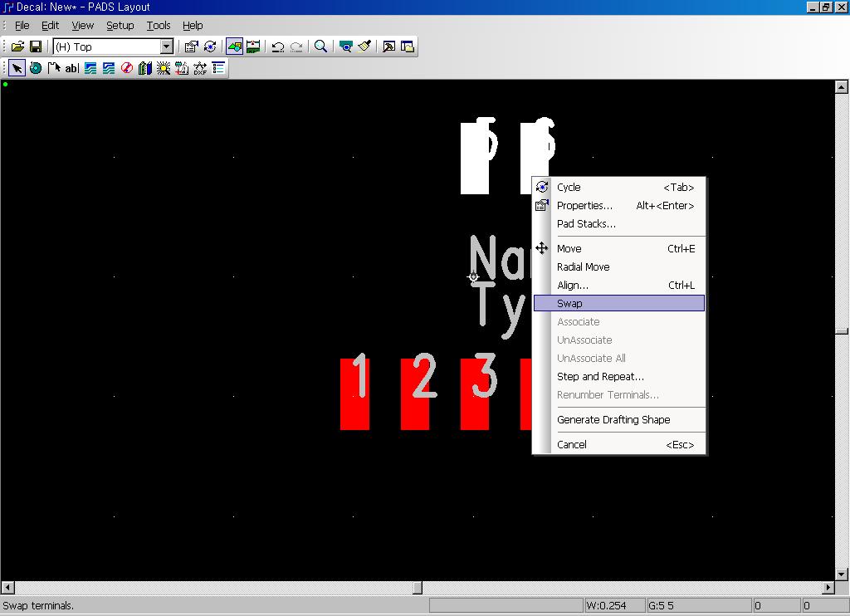The height and width of the screenshot is (616, 850).
Task: Toggle the Dimensioning Toolbar button
Action: coord(253,46)
